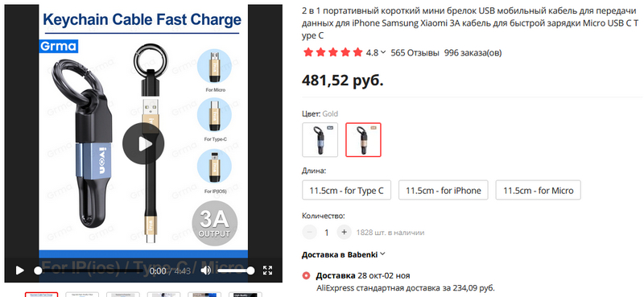Image resolution: width=644 pixels, height=297 pixels.
Task: Select the AliExpress standard delivery radio button
Action: pyautogui.click(x=306, y=275)
